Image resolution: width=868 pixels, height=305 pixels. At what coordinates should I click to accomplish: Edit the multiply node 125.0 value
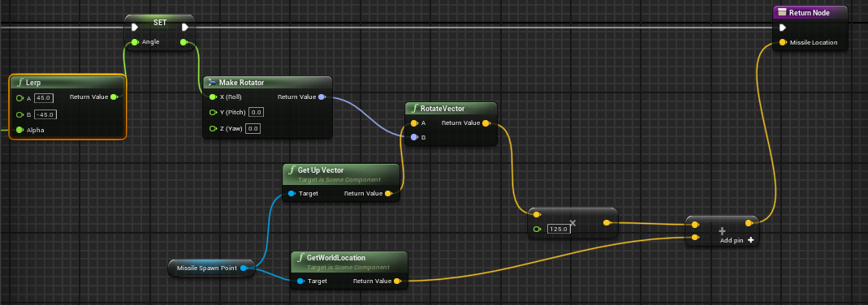558,229
